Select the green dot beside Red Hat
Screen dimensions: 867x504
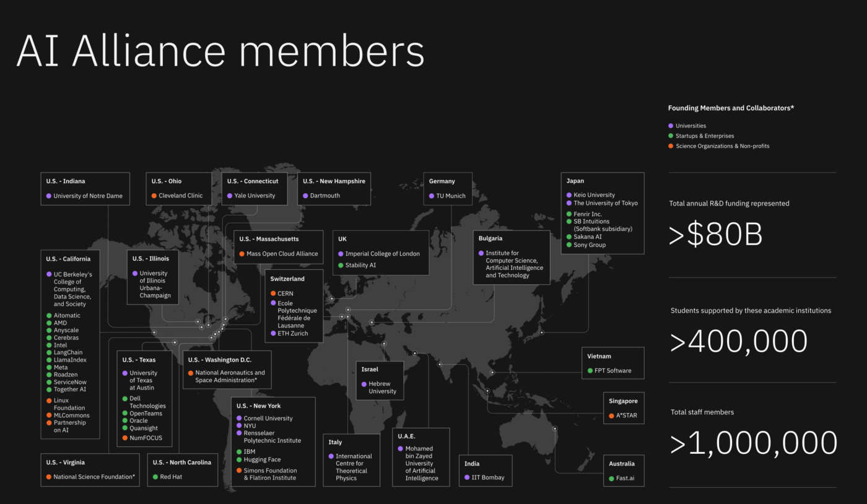pyautogui.click(x=155, y=477)
